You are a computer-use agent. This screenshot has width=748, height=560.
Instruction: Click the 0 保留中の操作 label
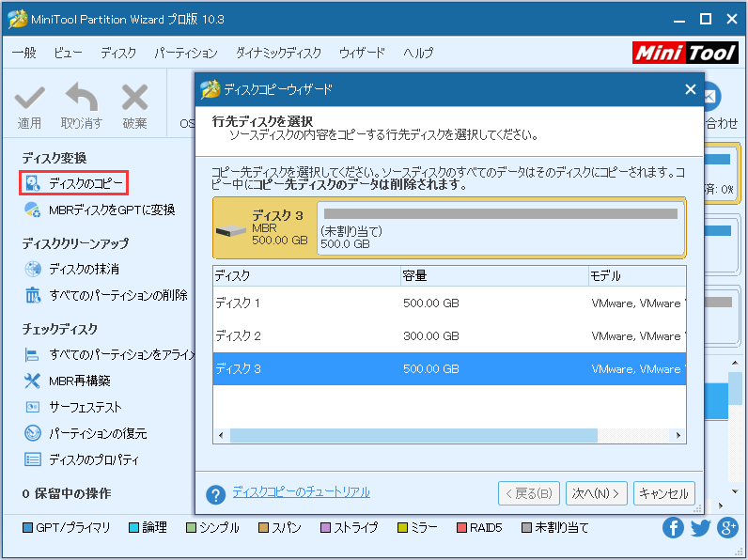[67, 493]
